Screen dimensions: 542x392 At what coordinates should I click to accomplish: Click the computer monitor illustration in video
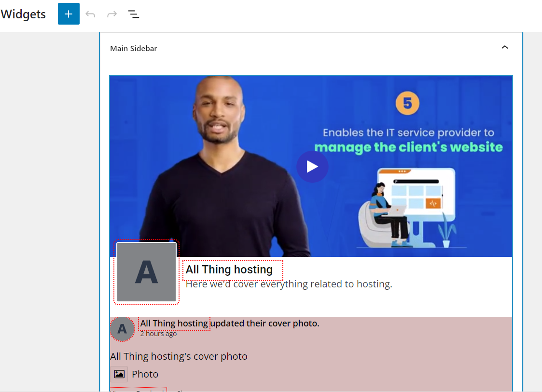416,193
